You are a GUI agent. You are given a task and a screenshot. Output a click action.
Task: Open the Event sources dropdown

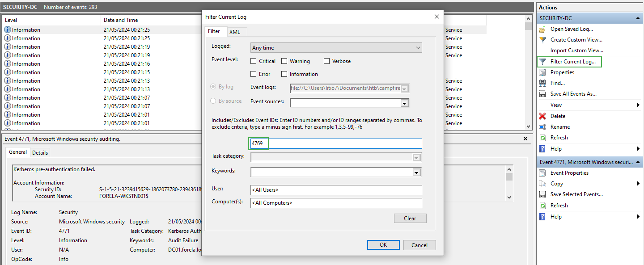click(x=405, y=103)
